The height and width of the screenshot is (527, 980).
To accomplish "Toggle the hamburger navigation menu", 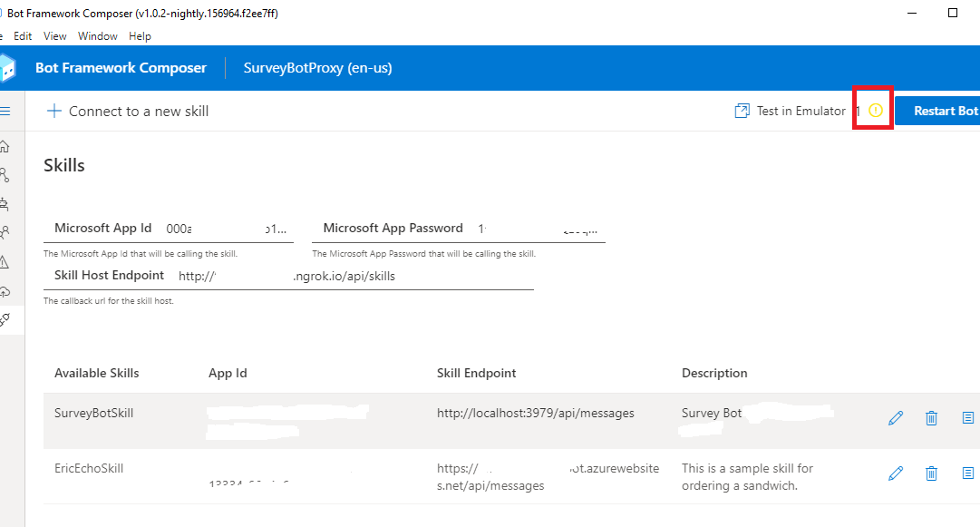I will point(5,112).
